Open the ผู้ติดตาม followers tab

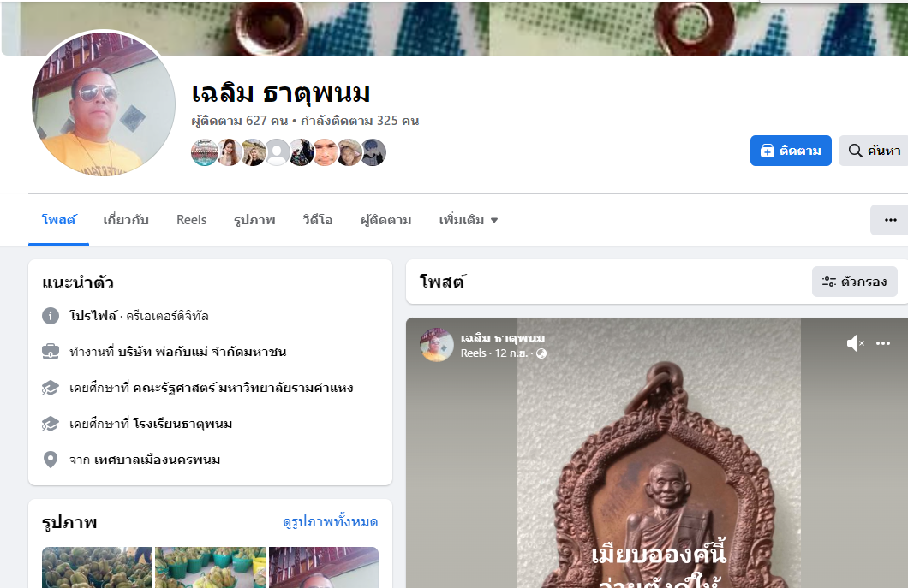click(385, 220)
